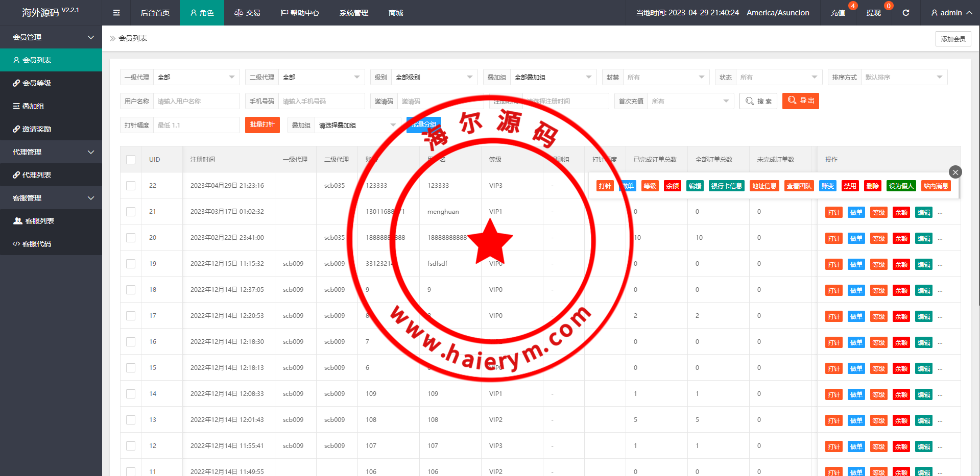Image resolution: width=980 pixels, height=476 pixels.
Task: Check the checkbox for UID 22 row
Action: (x=131, y=186)
